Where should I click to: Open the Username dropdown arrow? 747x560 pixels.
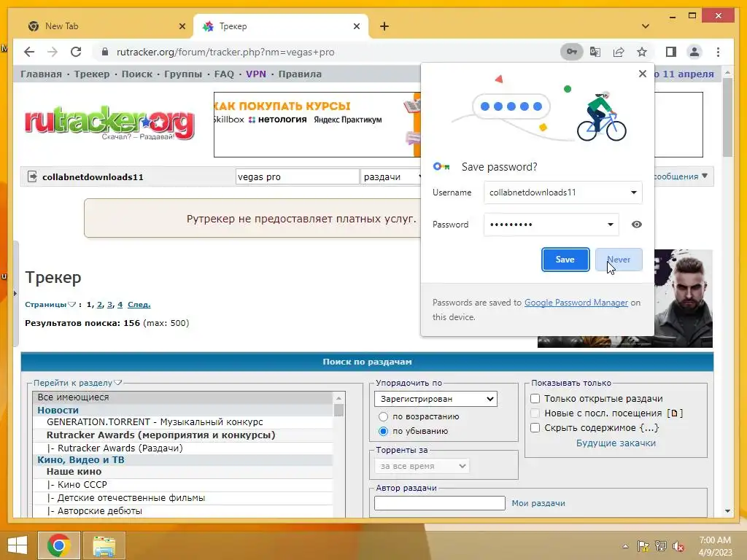pyautogui.click(x=634, y=192)
